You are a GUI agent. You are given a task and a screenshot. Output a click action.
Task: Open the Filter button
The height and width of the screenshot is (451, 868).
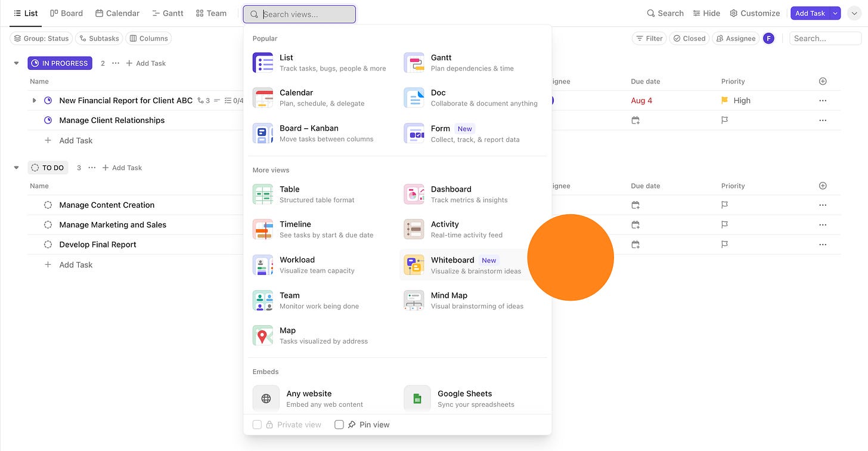click(x=649, y=38)
